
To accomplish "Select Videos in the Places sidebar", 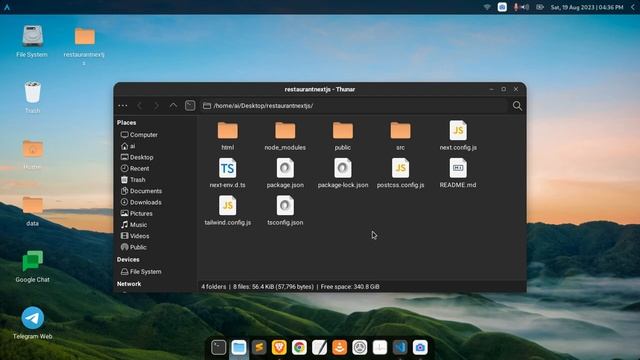I will [x=135, y=236].
